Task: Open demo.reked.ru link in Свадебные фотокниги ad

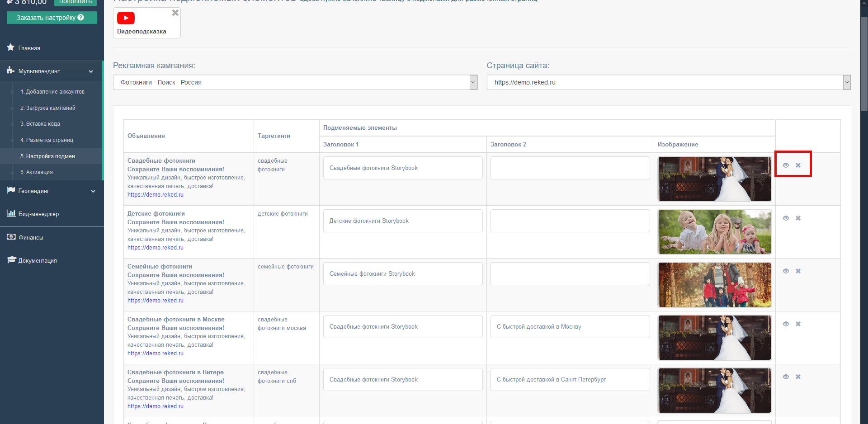Action: 156,195
